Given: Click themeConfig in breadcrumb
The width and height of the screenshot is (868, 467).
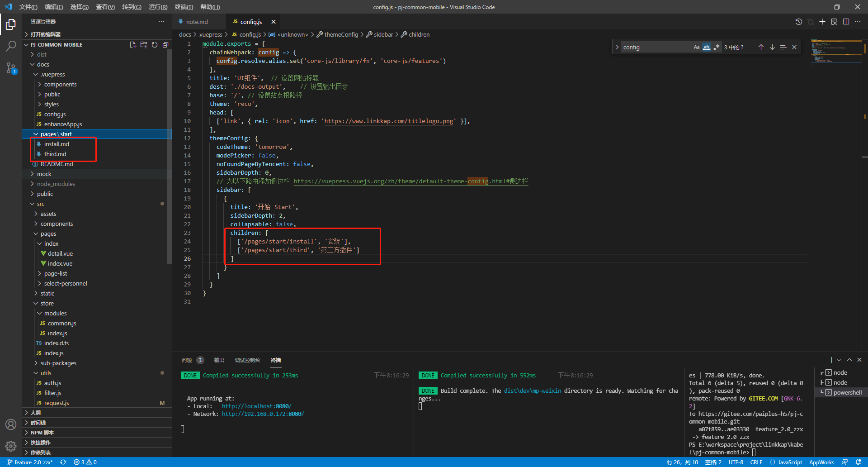Looking at the screenshot, I should tap(341, 34).
